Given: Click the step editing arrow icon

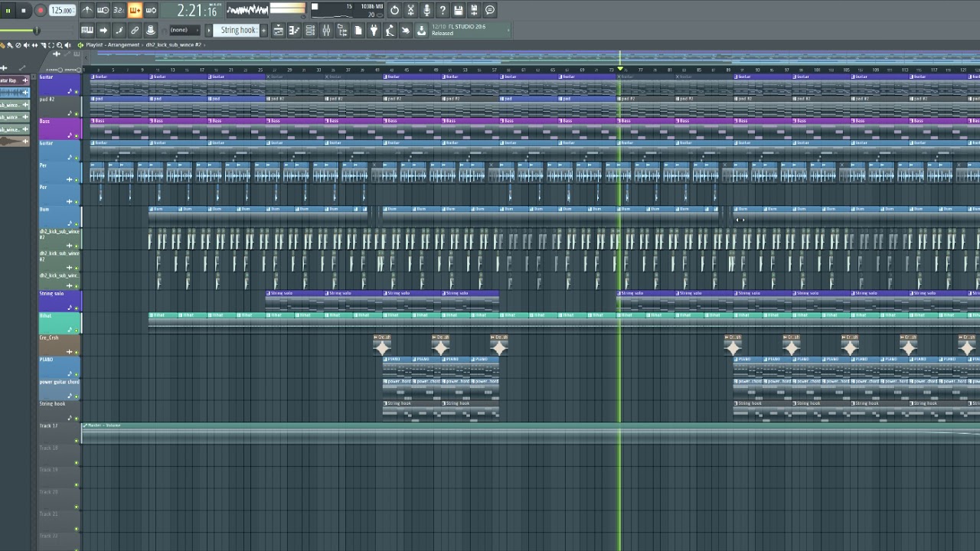Looking at the screenshot, I should pos(103,30).
